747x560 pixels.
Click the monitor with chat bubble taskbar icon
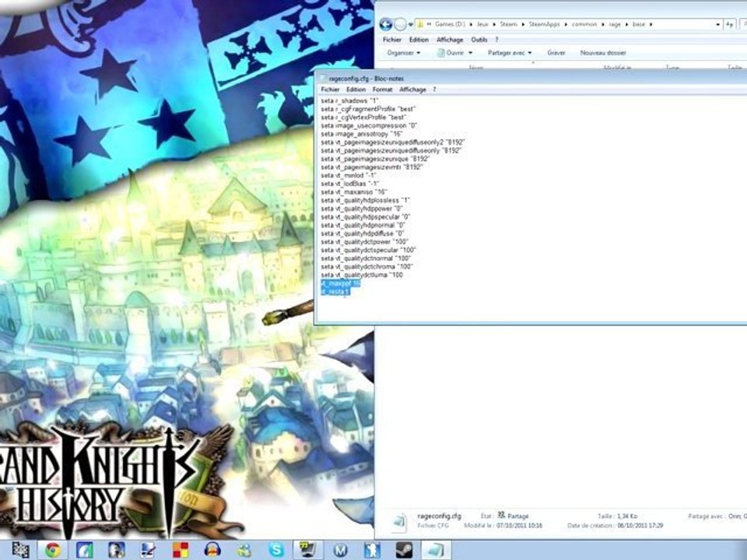(x=308, y=550)
